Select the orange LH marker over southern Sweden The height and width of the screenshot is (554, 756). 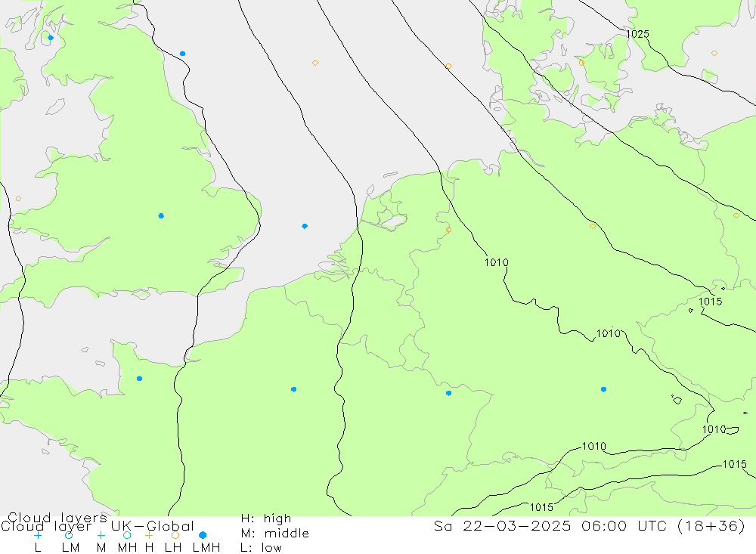[x=714, y=54]
